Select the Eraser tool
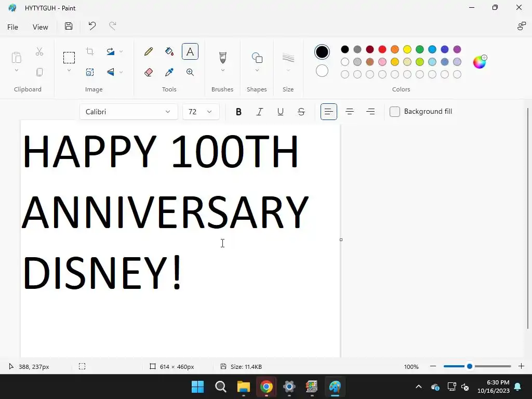The image size is (532, 399). 148,72
